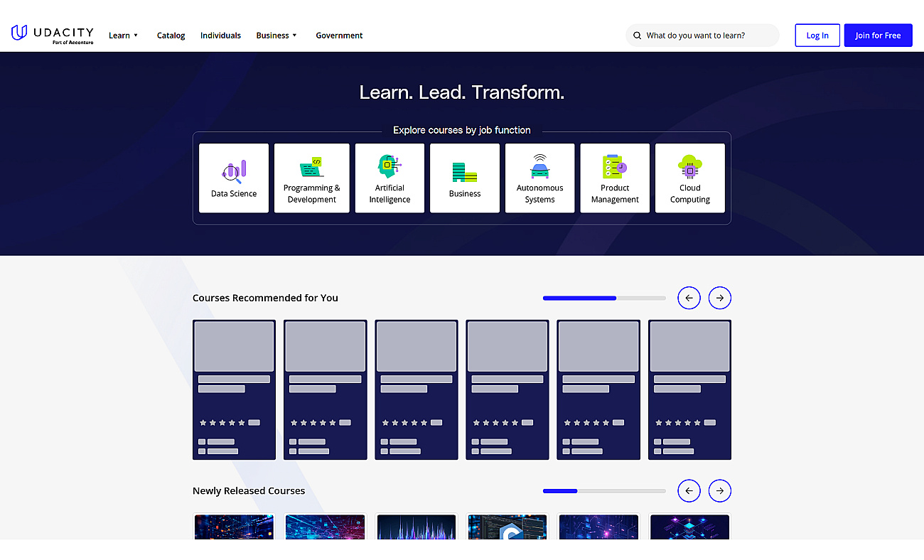
Task: Click the Join for Free button
Action: (878, 36)
